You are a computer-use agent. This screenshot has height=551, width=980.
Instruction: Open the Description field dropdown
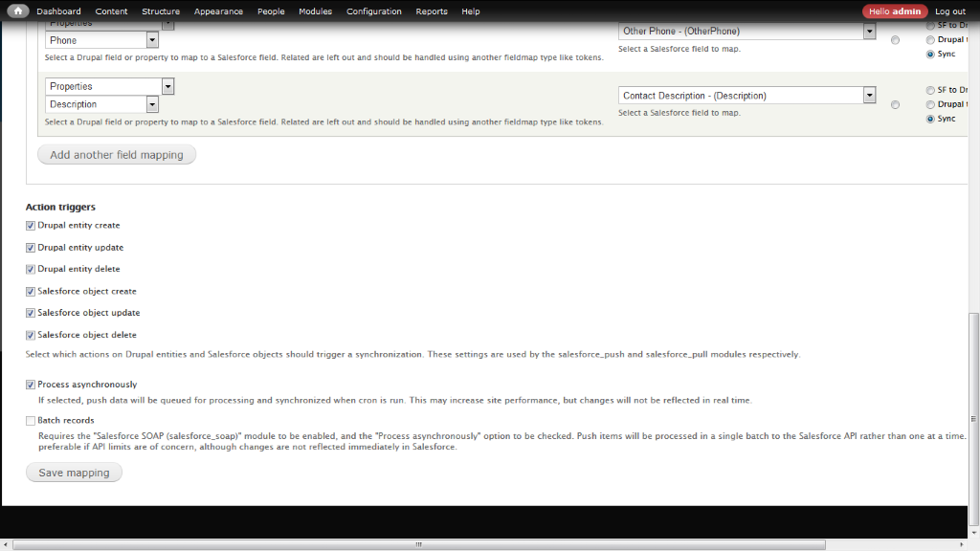coord(101,104)
